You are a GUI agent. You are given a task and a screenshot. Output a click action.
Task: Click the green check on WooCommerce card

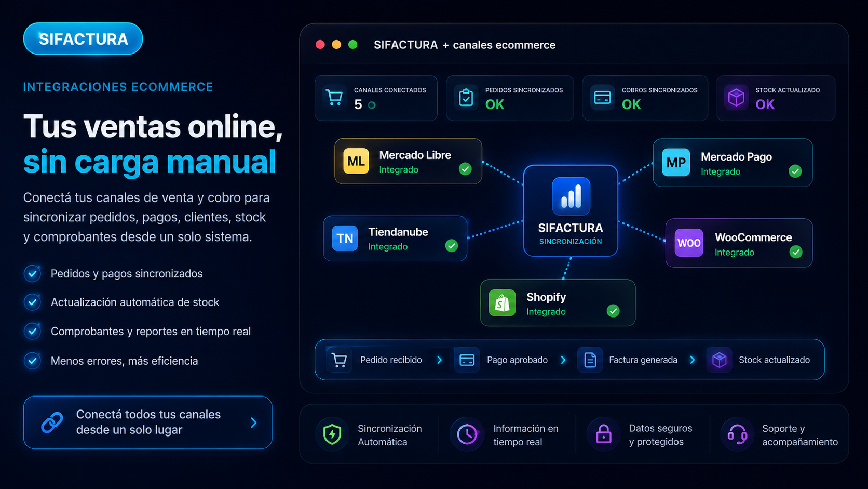[x=796, y=252]
